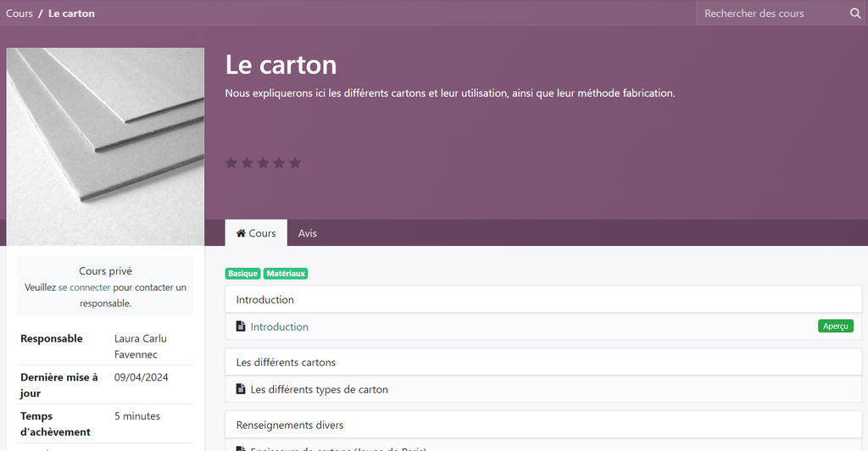Follow the 'se connecter' link
The width and height of the screenshot is (868, 451).
[84, 287]
